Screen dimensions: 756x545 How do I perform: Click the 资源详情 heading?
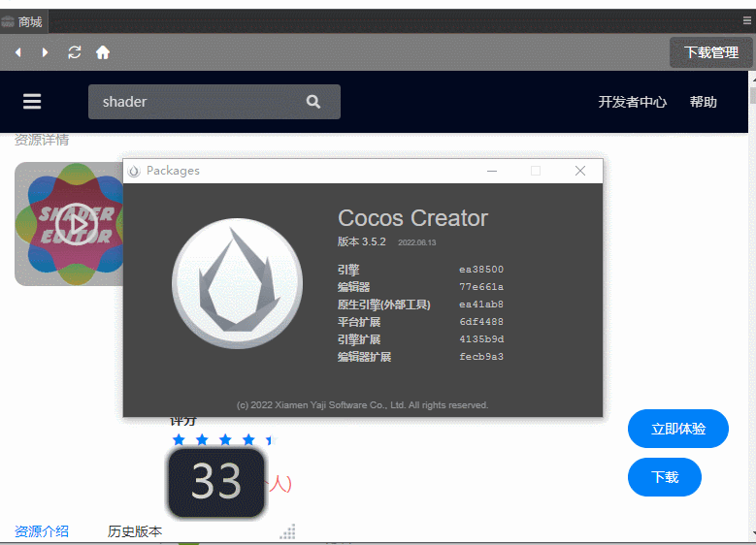(42, 140)
